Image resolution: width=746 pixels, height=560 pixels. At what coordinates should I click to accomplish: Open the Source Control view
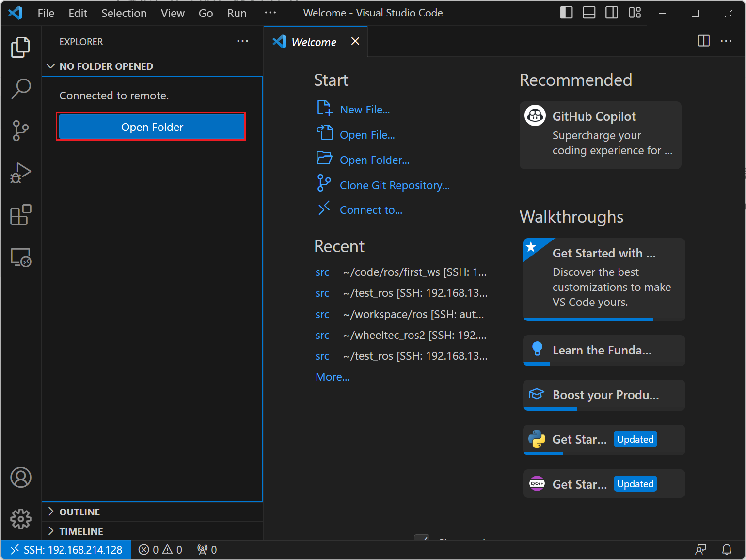pyautogui.click(x=21, y=130)
